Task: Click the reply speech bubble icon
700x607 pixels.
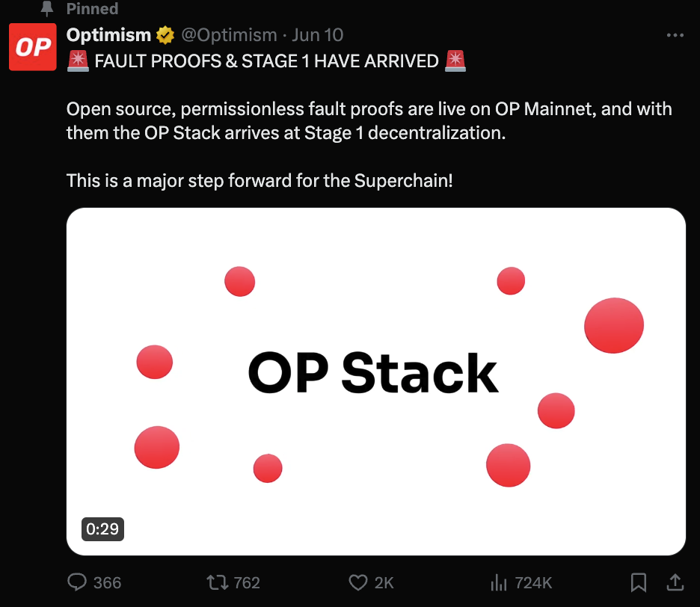Action: tap(77, 582)
